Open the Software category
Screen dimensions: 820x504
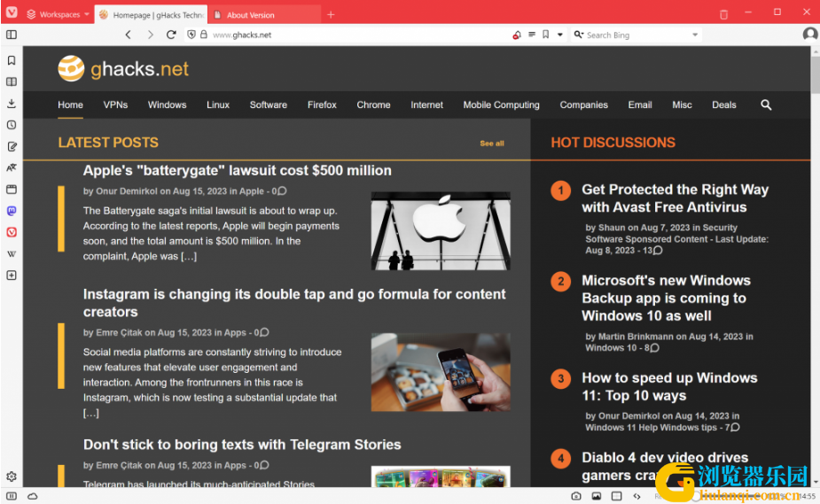pyautogui.click(x=269, y=105)
